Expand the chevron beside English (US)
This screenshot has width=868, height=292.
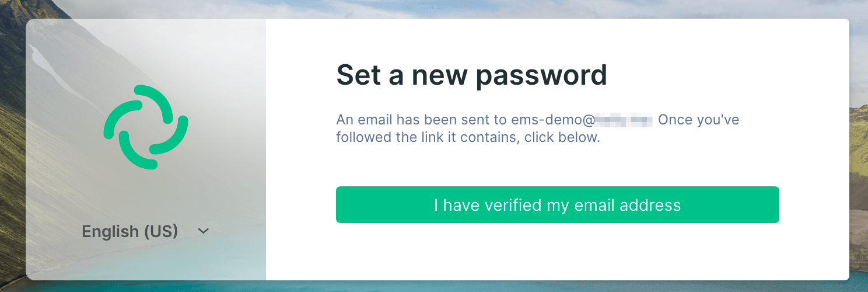tap(203, 231)
